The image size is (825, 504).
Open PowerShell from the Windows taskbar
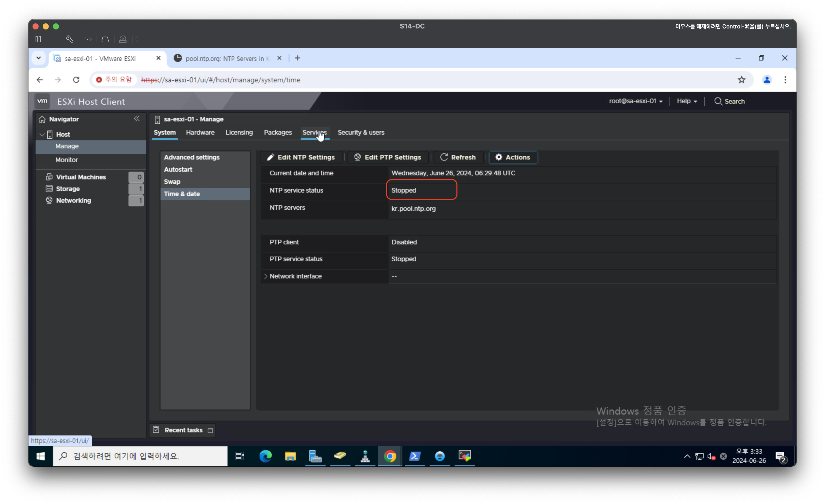415,456
